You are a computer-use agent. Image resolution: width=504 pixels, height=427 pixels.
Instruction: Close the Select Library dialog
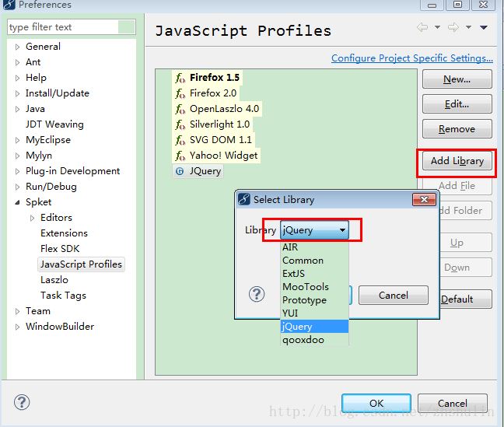[424, 199]
